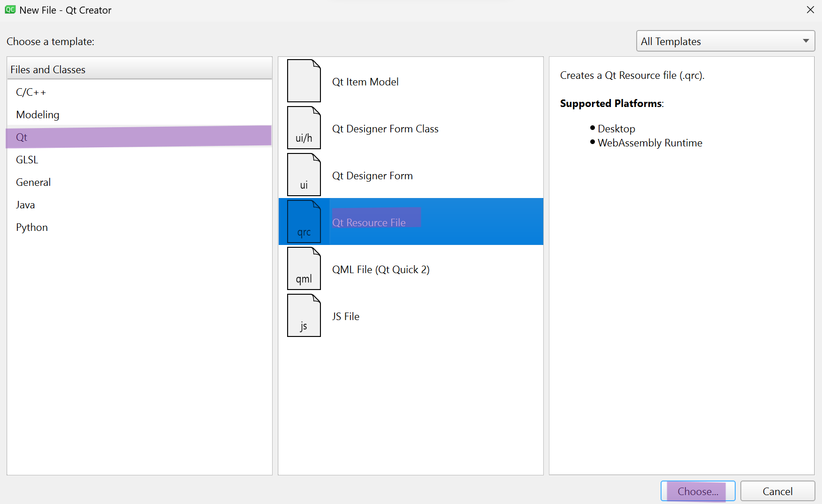Choose the Qt Designer Form Class template

pos(411,128)
